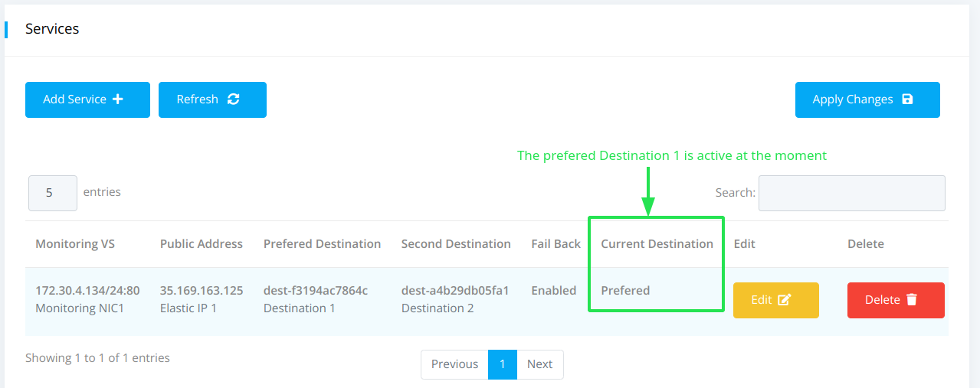980x388 pixels.
Task: Go to the Previous page
Action: coord(454,364)
